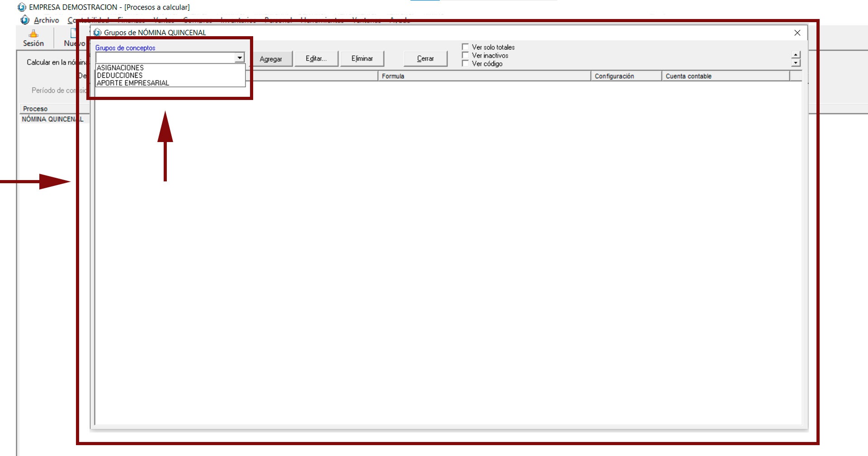Click the Nuevo document icon
Image resolution: width=868 pixels, height=456 pixels.
click(x=73, y=33)
